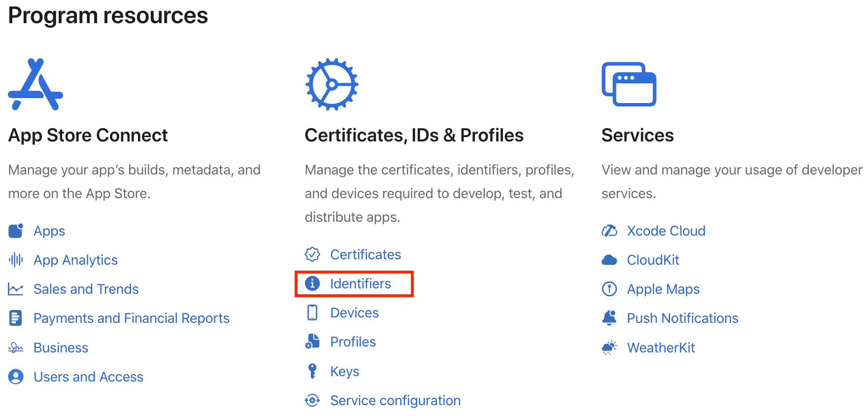868x416 pixels.
Task: Open the Apps link
Action: pyautogui.click(x=49, y=231)
